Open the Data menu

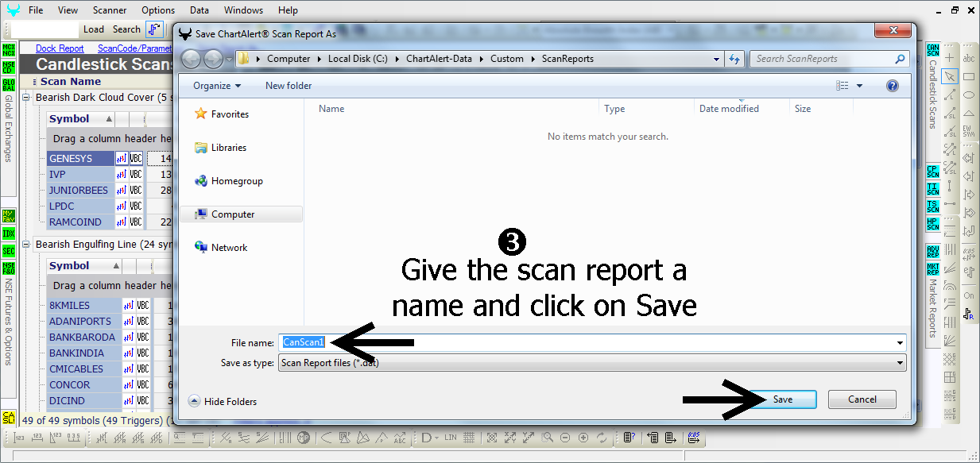point(199,10)
